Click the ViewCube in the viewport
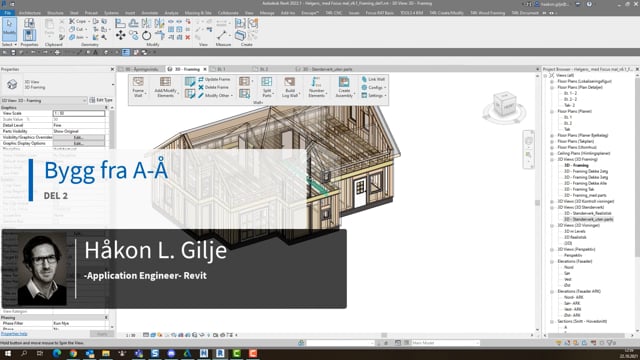The image size is (640, 360). click(504, 104)
